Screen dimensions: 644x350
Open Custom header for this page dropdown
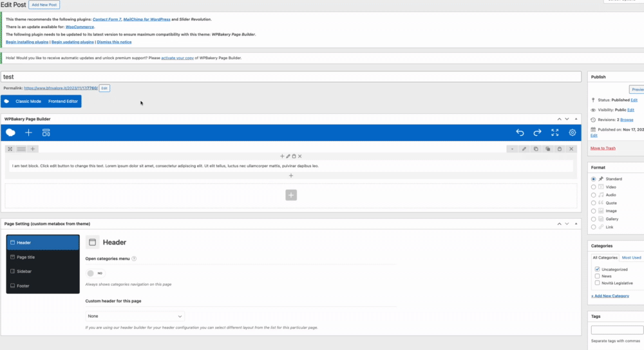pos(135,317)
